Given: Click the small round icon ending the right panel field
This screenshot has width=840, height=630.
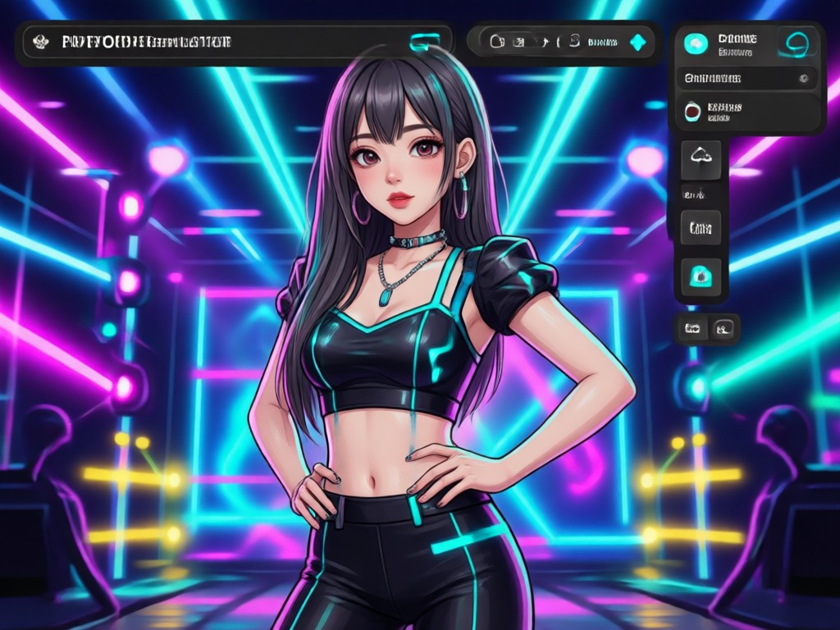Looking at the screenshot, I should coord(804,79).
